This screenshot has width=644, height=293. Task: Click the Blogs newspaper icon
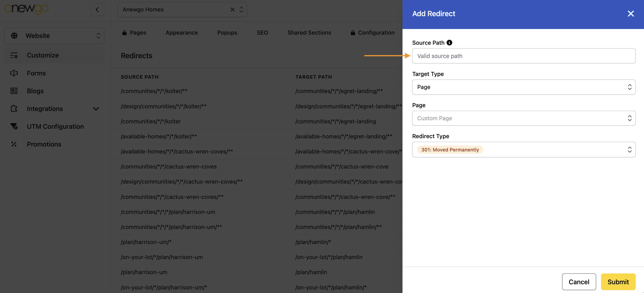tap(14, 91)
